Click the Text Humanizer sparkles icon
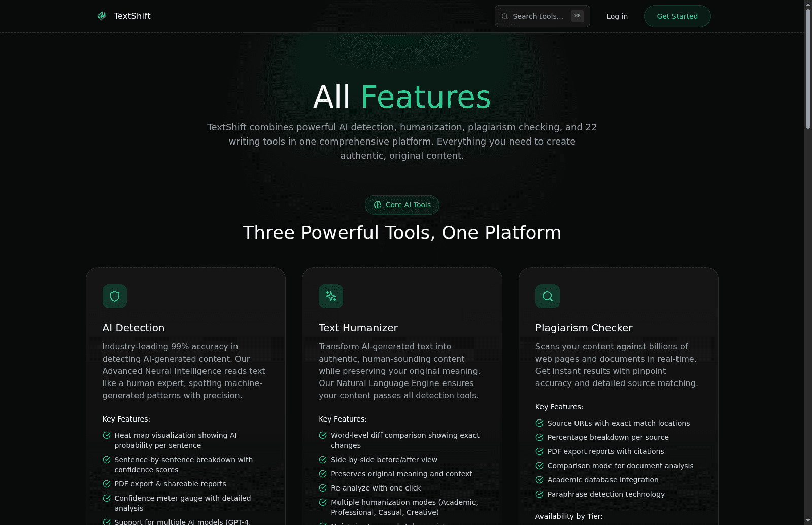 tap(331, 296)
